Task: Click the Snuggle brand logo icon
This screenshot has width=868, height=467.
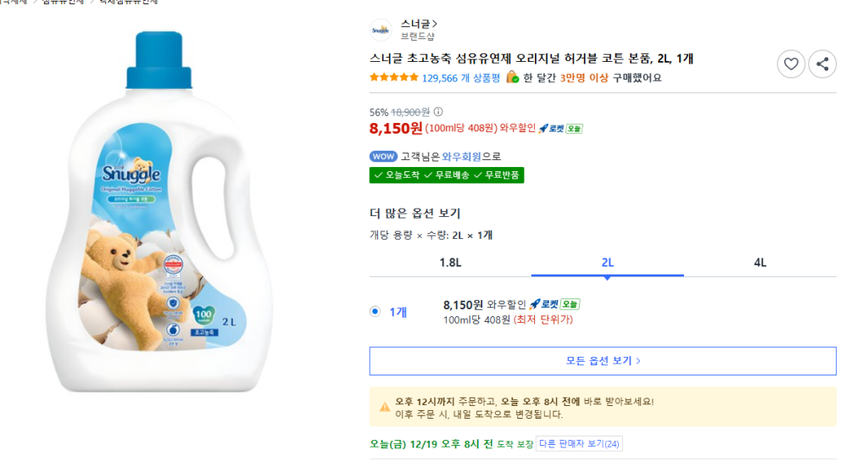Action: coord(381,30)
